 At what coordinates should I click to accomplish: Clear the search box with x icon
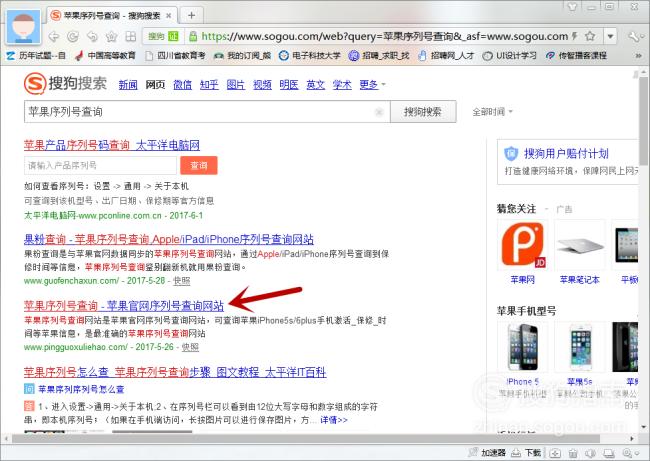(x=379, y=112)
